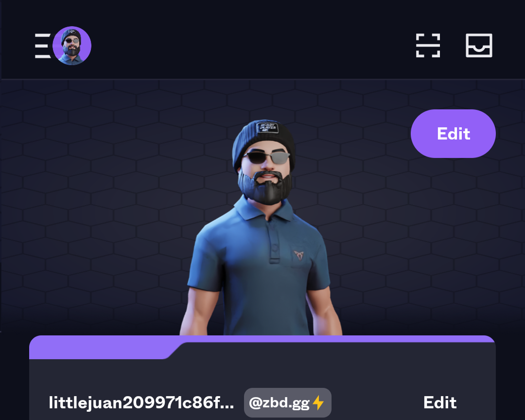Open the inbox tray icon
The width and height of the screenshot is (525, 420).
pyautogui.click(x=479, y=46)
